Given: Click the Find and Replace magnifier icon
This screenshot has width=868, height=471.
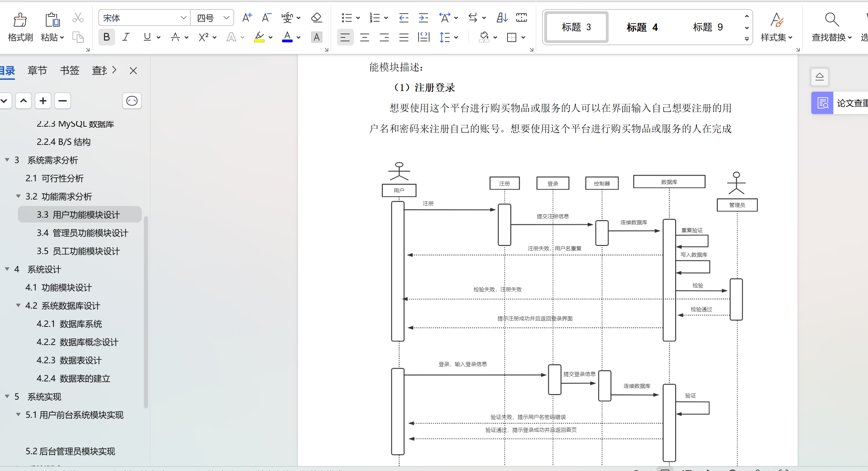Looking at the screenshot, I should [832, 20].
